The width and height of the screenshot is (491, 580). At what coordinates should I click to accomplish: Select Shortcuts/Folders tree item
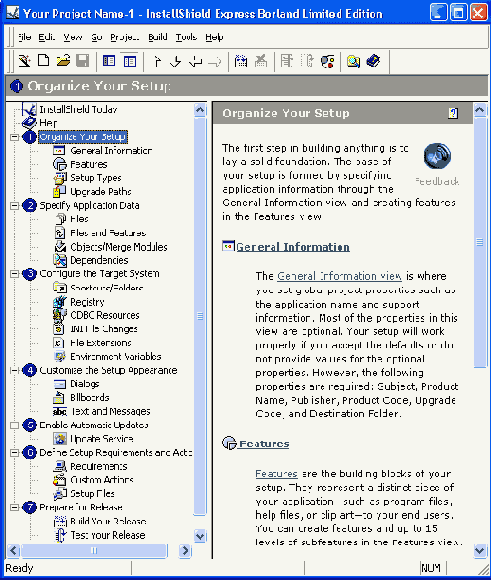pyautogui.click(x=107, y=288)
